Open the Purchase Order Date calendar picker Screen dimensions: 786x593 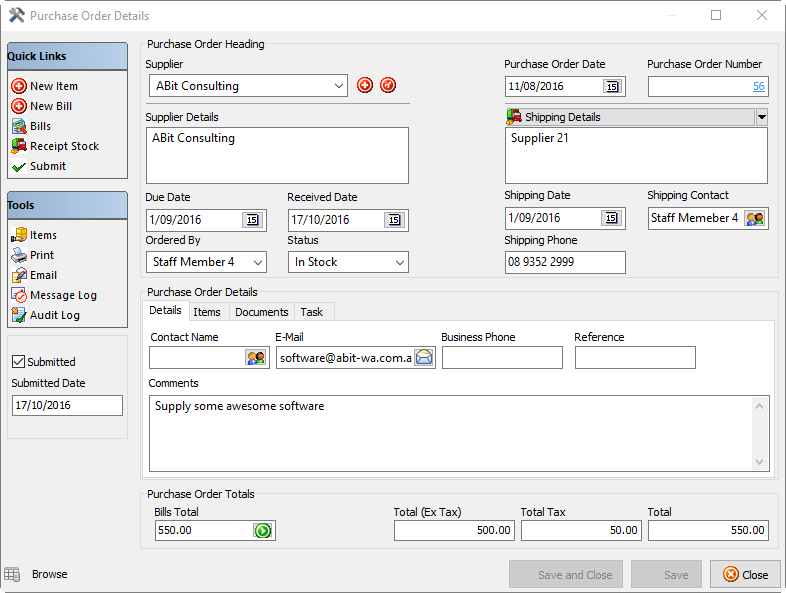click(x=612, y=87)
